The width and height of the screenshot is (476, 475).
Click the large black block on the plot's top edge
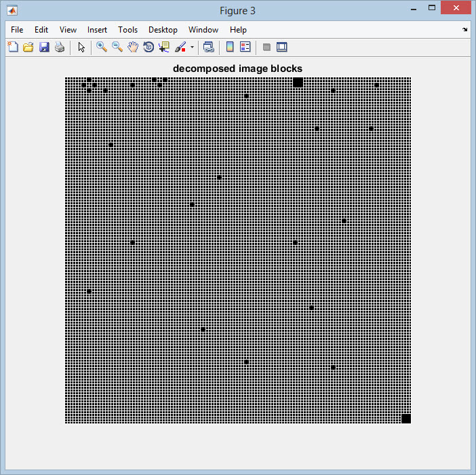point(298,82)
